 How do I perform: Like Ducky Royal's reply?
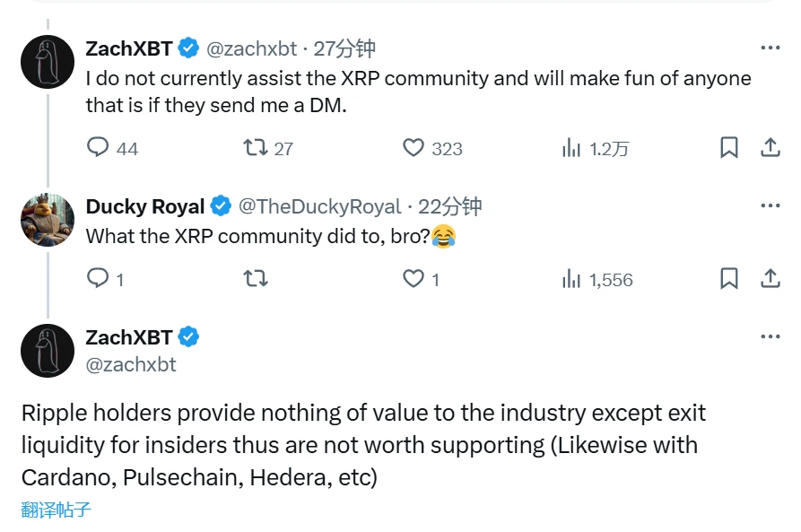coord(413,279)
